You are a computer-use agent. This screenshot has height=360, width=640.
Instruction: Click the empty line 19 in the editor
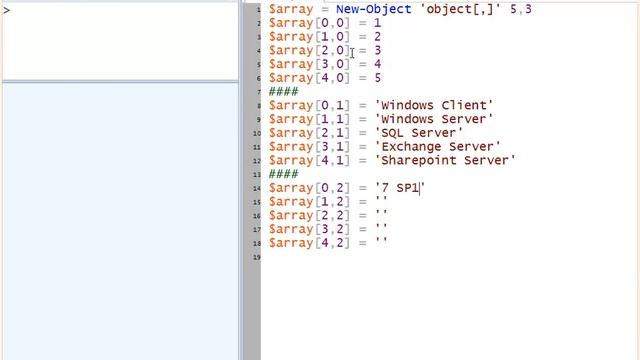[449, 257]
